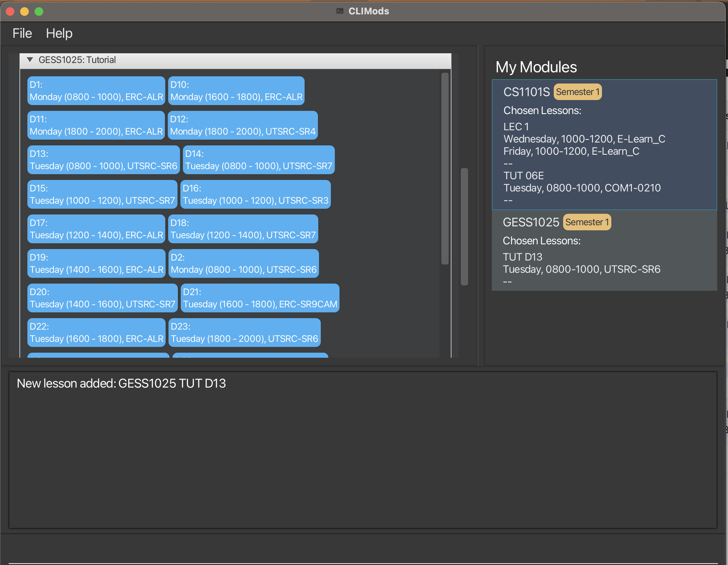Collapse the GESS1025: Tutorial disclosure triangle
The width and height of the screenshot is (728, 565).
30,60
